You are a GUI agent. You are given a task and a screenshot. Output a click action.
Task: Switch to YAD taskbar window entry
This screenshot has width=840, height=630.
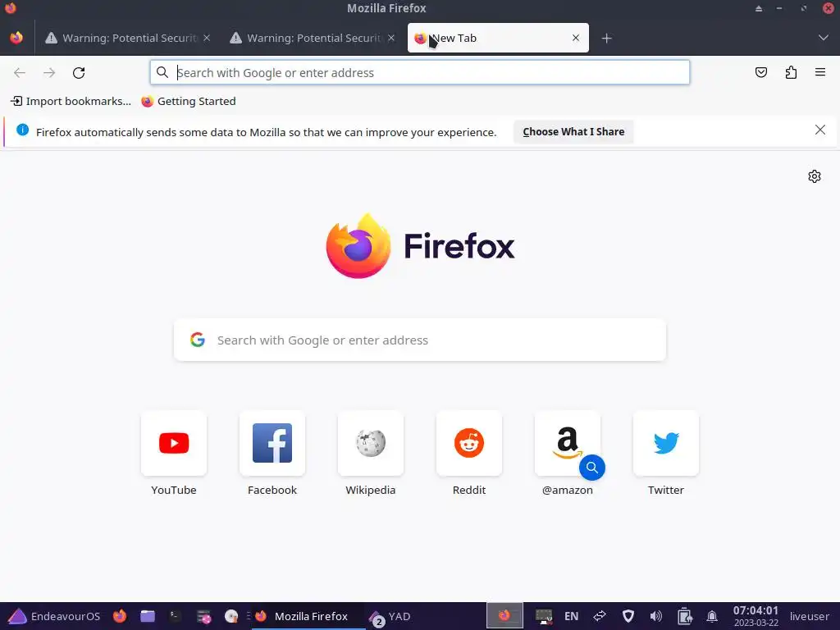click(390, 617)
